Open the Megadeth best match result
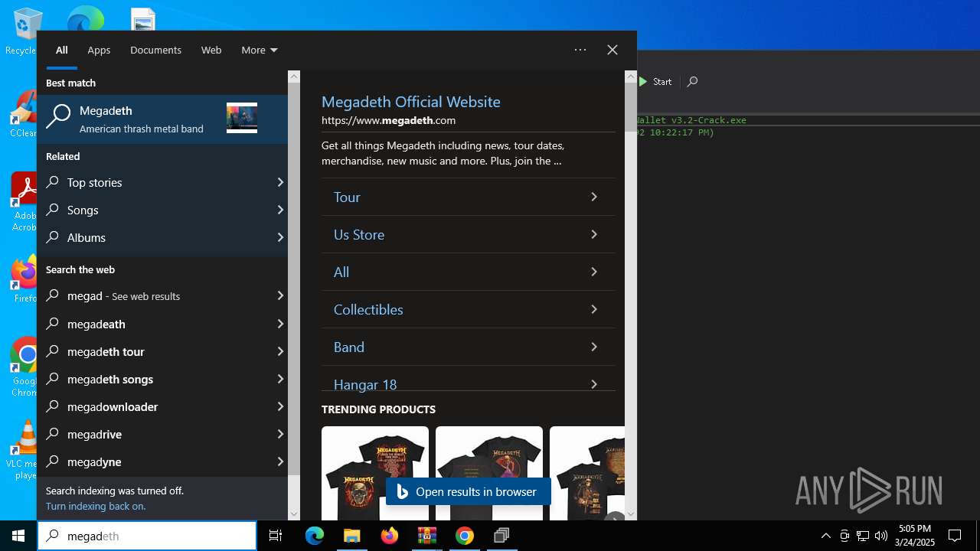 [162, 119]
